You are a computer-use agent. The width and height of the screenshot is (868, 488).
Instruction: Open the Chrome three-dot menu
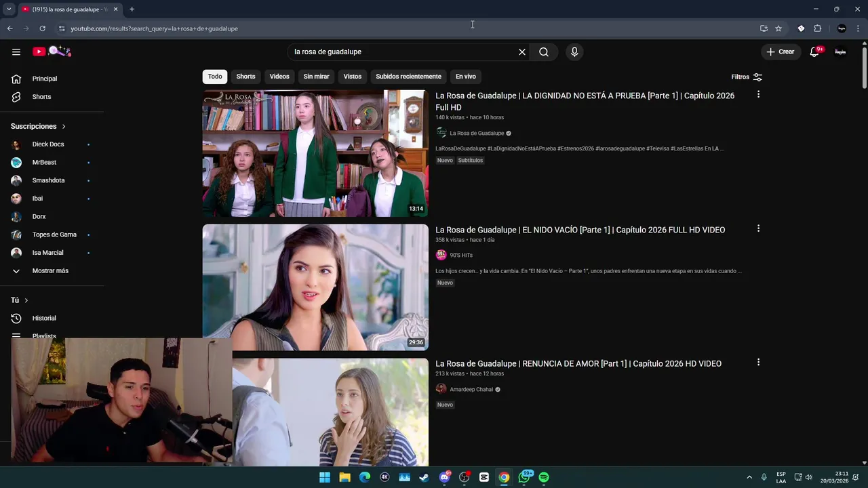[x=859, y=28]
